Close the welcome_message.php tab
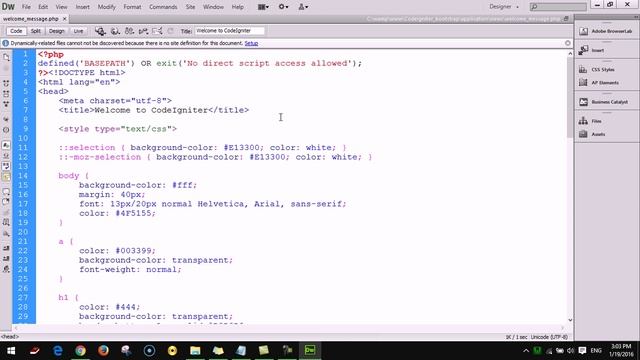This screenshot has height=360, width=640. tap(64, 19)
